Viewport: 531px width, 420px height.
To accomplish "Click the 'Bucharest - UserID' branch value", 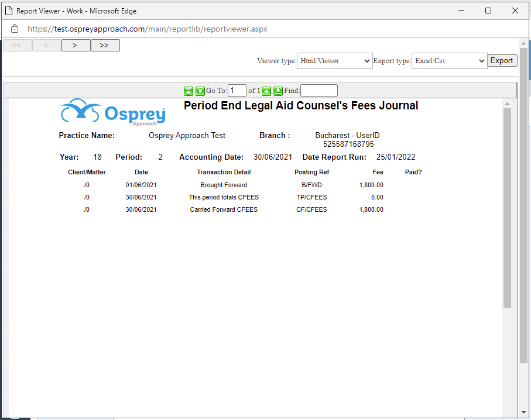I will point(347,135).
